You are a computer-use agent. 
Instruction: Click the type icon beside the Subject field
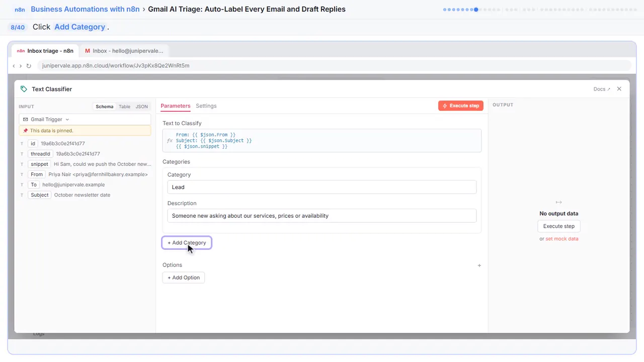click(x=22, y=195)
